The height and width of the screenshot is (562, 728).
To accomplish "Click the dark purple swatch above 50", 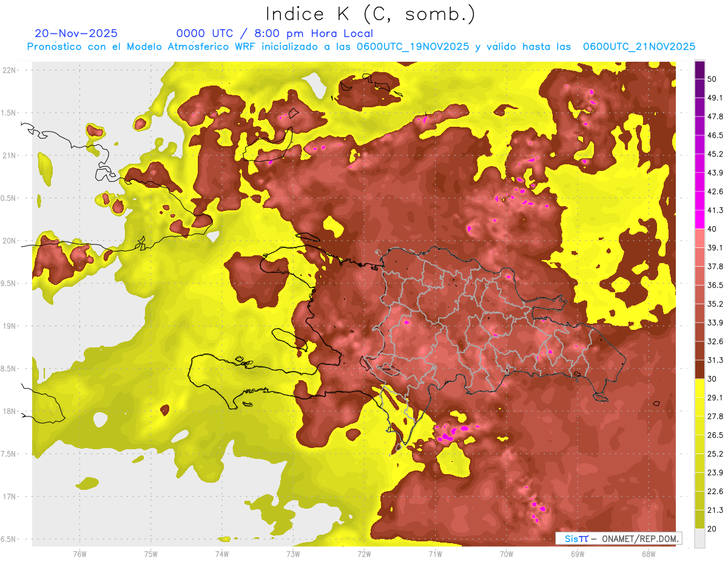I will (699, 70).
